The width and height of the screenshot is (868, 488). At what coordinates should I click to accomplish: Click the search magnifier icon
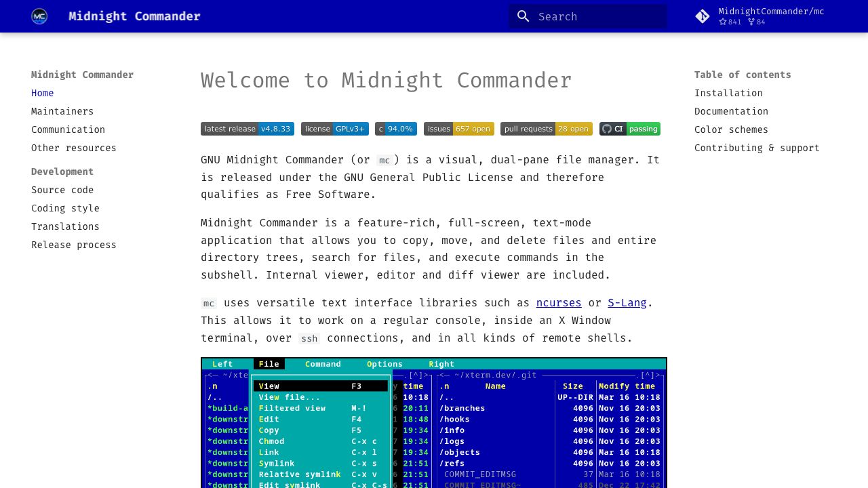point(523,16)
